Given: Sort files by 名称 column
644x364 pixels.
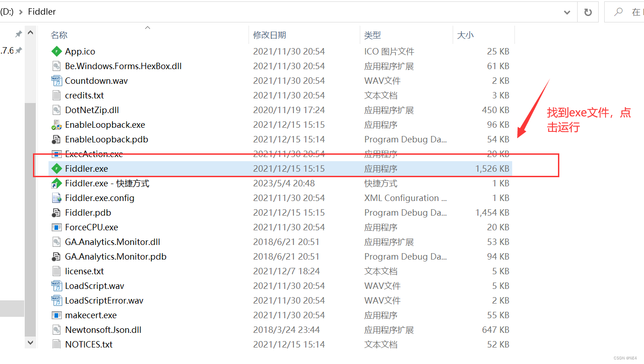Looking at the screenshot, I should (x=59, y=35).
